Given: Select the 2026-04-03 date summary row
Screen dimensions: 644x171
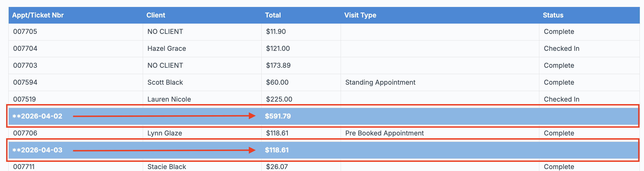Looking at the screenshot, I should coord(37,150).
